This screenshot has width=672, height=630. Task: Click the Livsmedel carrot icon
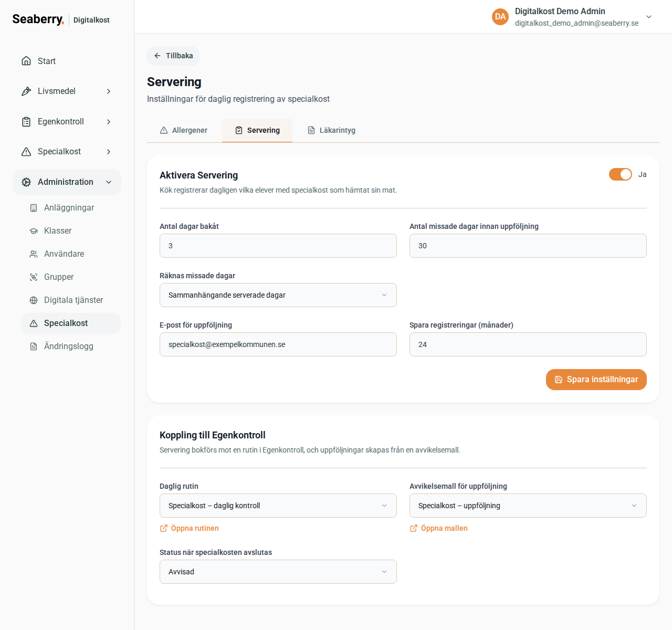[26, 91]
